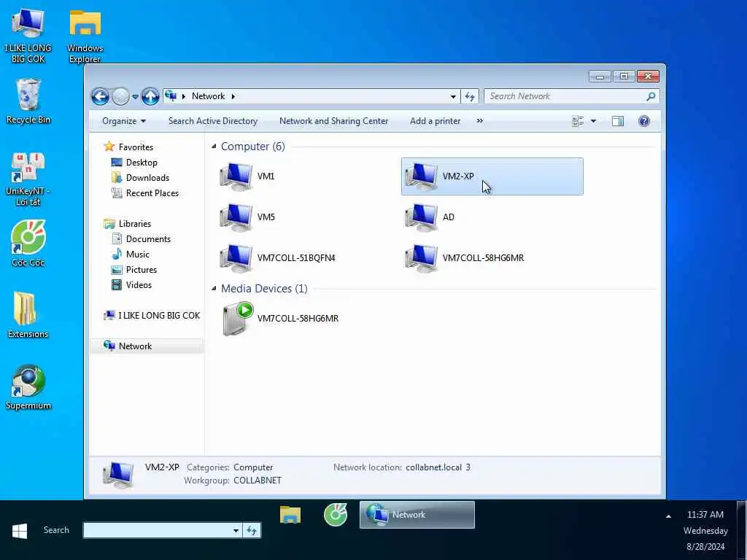
Task: Select Favorites in navigation pane
Action: pos(135,147)
